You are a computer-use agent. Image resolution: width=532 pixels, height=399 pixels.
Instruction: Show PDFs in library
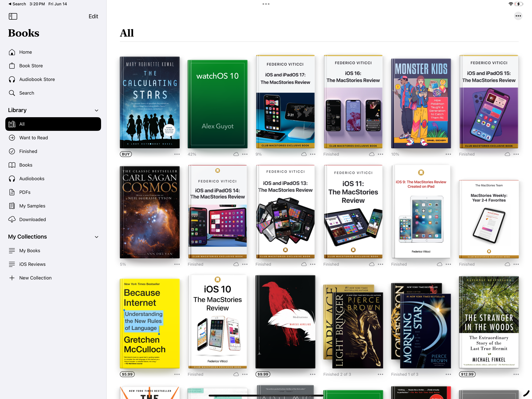point(53,192)
